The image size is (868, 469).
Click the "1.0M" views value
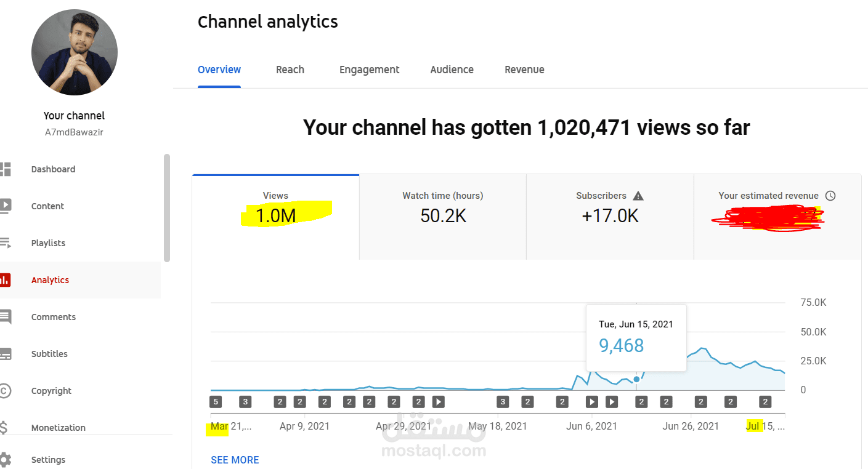pos(275,215)
